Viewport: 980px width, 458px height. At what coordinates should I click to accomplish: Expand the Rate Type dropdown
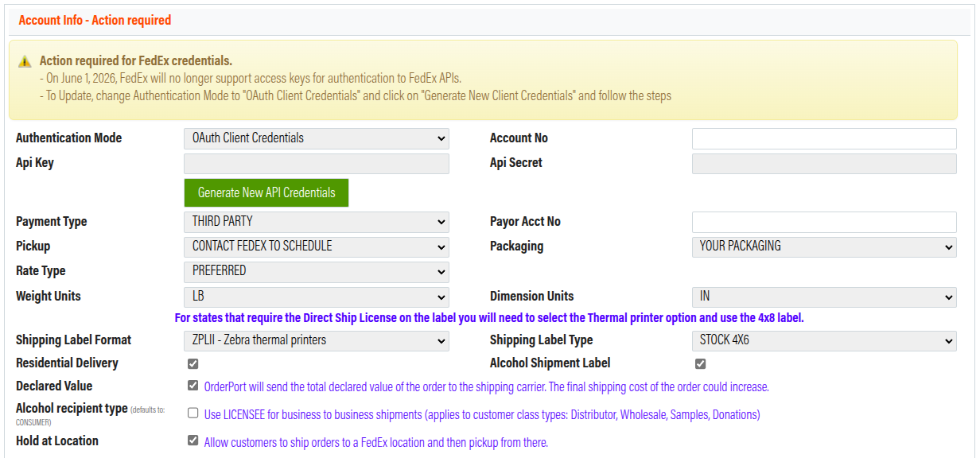(x=317, y=271)
